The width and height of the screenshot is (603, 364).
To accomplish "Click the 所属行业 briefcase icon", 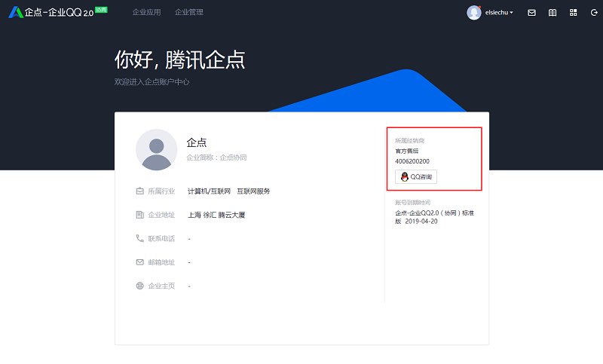I will point(139,191).
